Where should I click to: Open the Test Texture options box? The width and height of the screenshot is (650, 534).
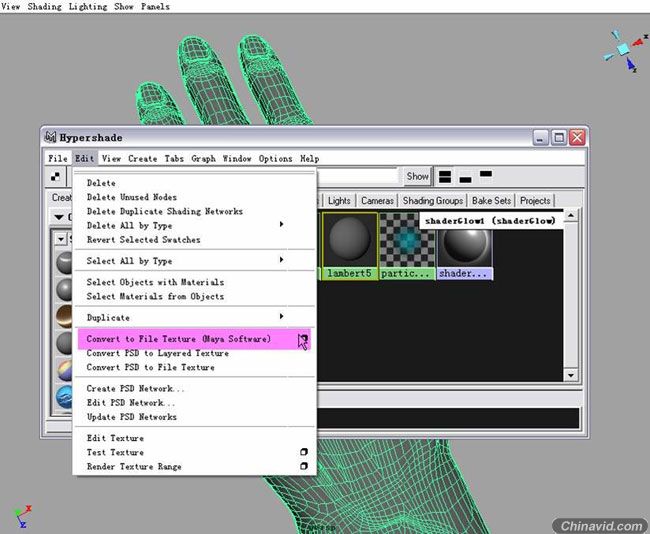(x=303, y=452)
